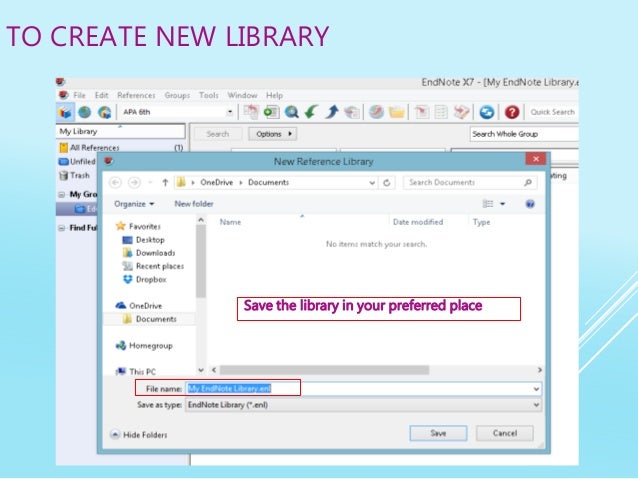
Task: Click the Dropbox icon in navigation pane
Action: point(128,280)
